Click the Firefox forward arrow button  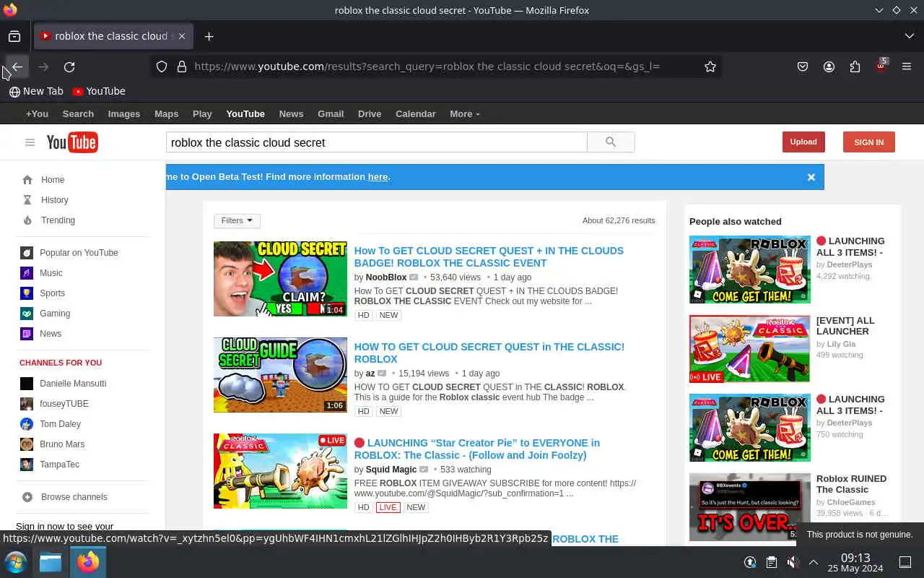[x=43, y=66]
